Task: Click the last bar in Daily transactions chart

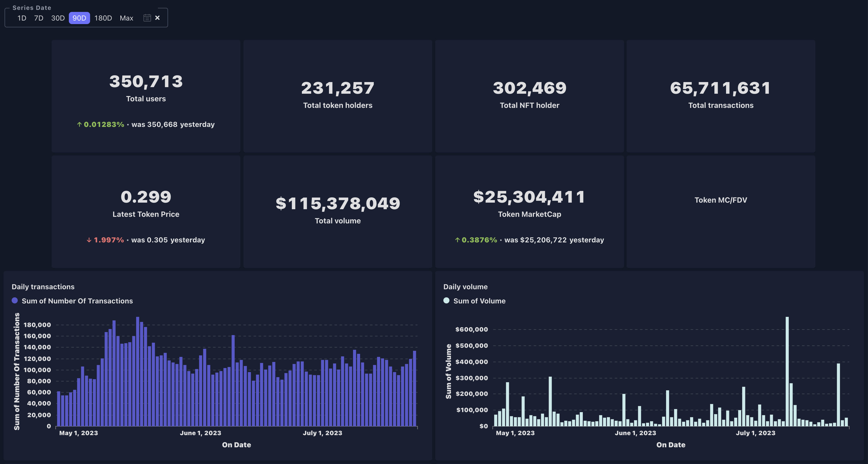Action: [415, 389]
